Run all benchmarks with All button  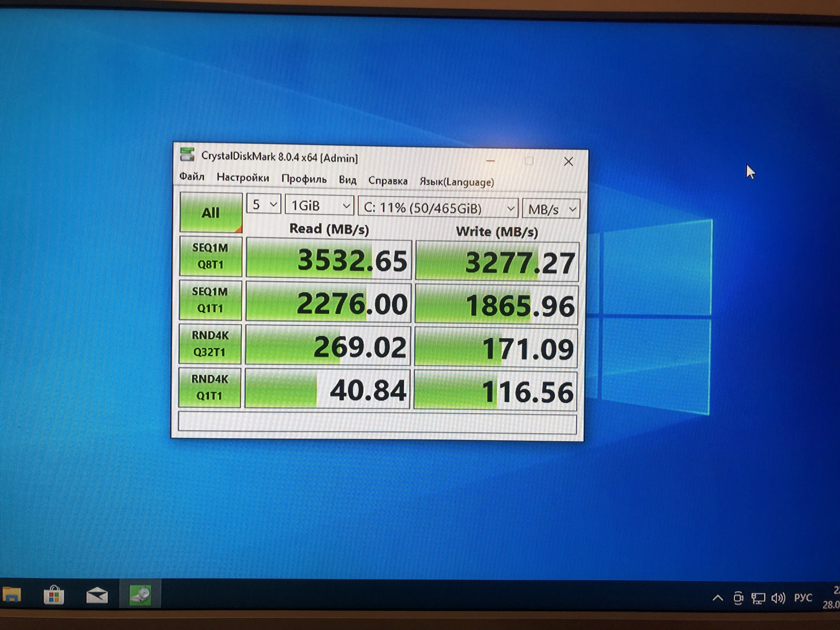coord(211,213)
